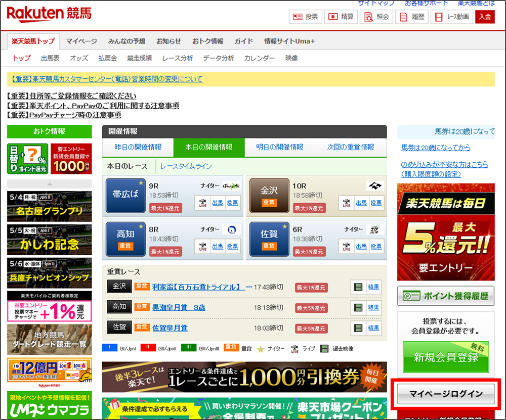Go to レース分析 in the sub navigation
Image resolution: width=506 pixels, height=420 pixels.
click(178, 58)
